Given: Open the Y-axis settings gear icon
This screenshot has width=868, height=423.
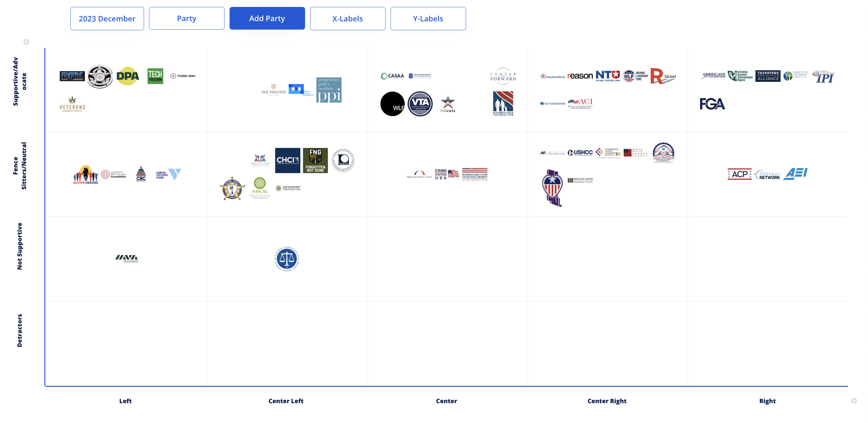Looking at the screenshot, I should [x=26, y=42].
